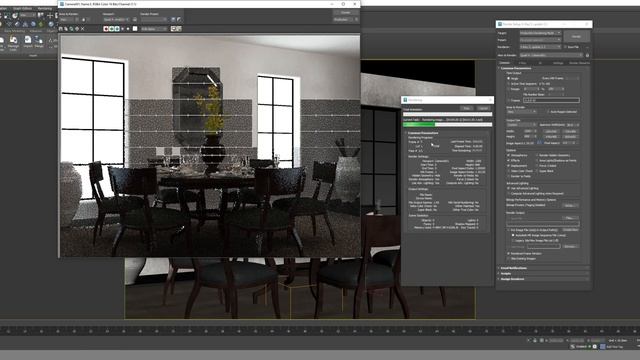Viewport: 640px width, 360px height.
Task: Expand Assign Renderer rollout
Action: click(x=544, y=279)
